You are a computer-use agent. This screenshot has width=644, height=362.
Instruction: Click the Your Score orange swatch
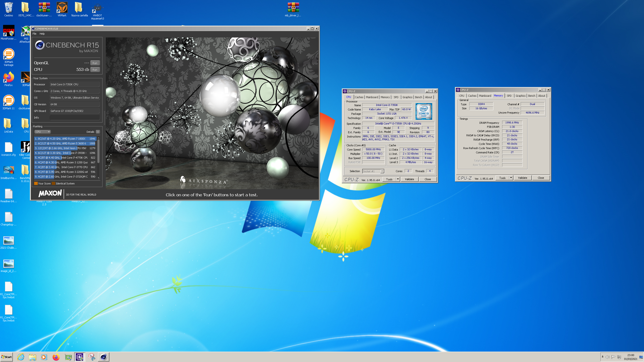pos(36,183)
